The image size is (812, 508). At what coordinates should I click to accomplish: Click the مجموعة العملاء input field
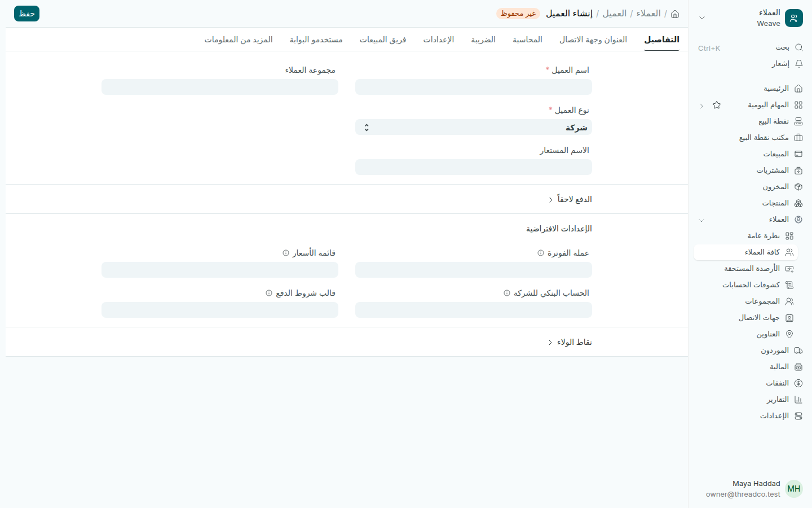tap(220, 87)
